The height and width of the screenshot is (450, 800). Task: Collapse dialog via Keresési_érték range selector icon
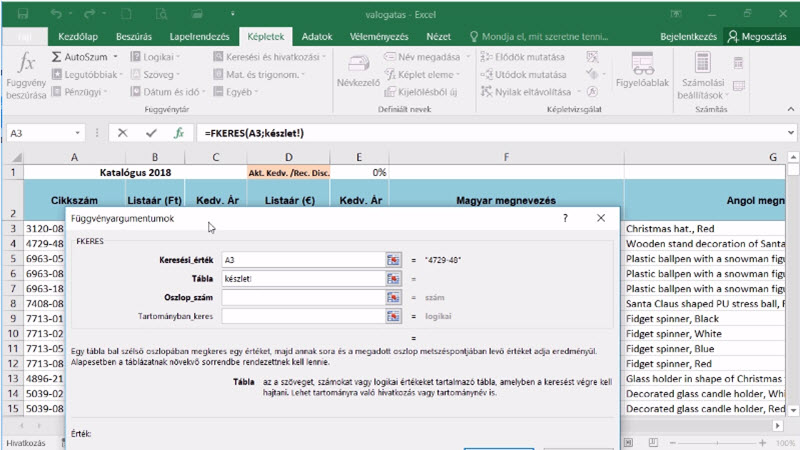(x=393, y=260)
